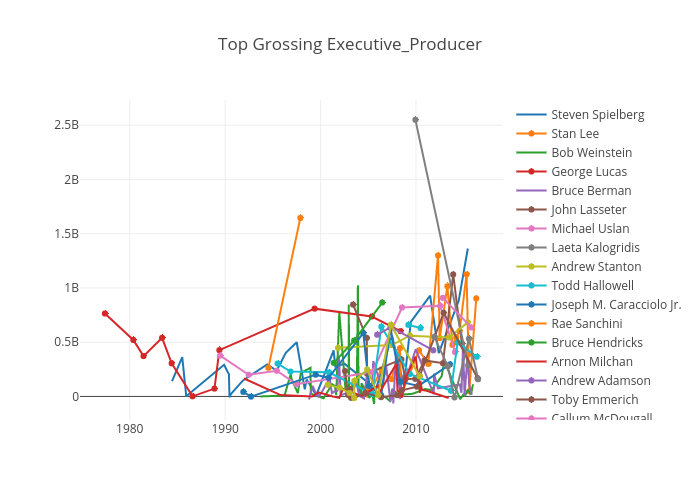Hide the Toby Emmerich series
The height and width of the screenshot is (500, 700).
tap(577, 399)
